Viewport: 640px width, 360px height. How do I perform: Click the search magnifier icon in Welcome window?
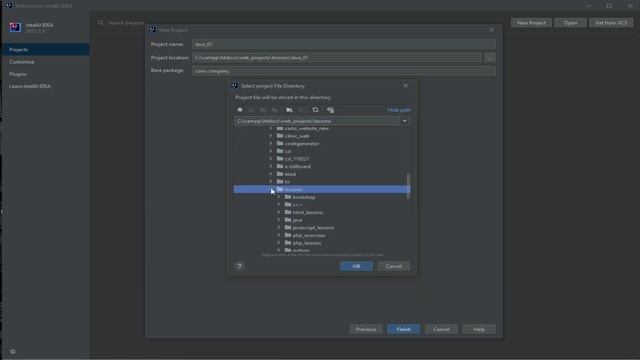point(100,23)
